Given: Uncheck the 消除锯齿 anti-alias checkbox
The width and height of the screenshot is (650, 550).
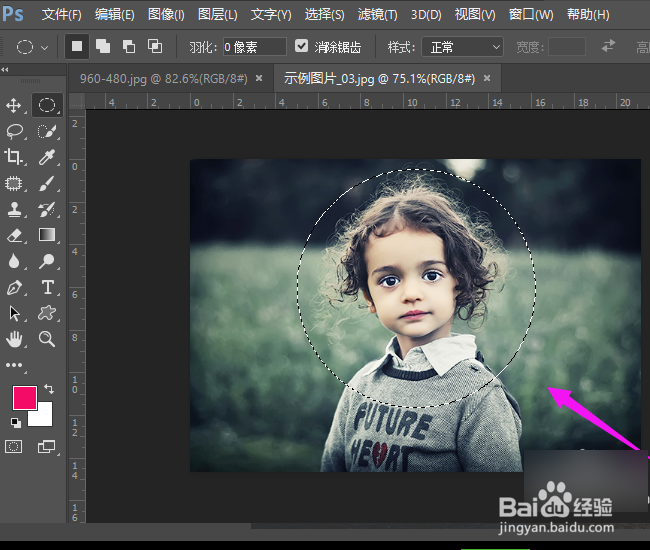Looking at the screenshot, I should (x=301, y=46).
